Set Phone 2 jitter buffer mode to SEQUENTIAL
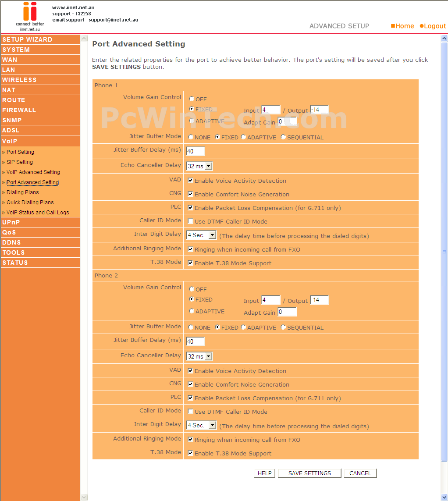Screen dimensions: 448x501 click(283, 327)
